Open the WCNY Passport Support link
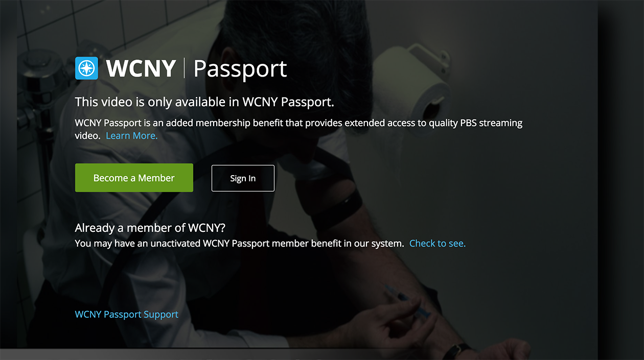 [127, 315]
